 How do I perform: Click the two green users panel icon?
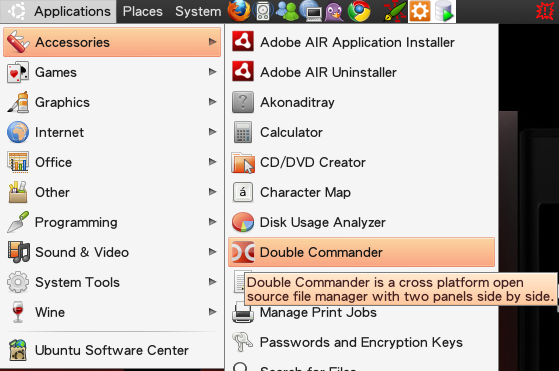pos(287,11)
